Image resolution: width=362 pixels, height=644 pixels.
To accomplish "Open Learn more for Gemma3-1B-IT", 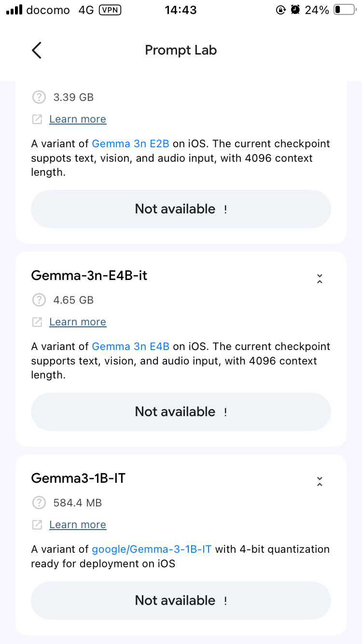I will click(78, 525).
